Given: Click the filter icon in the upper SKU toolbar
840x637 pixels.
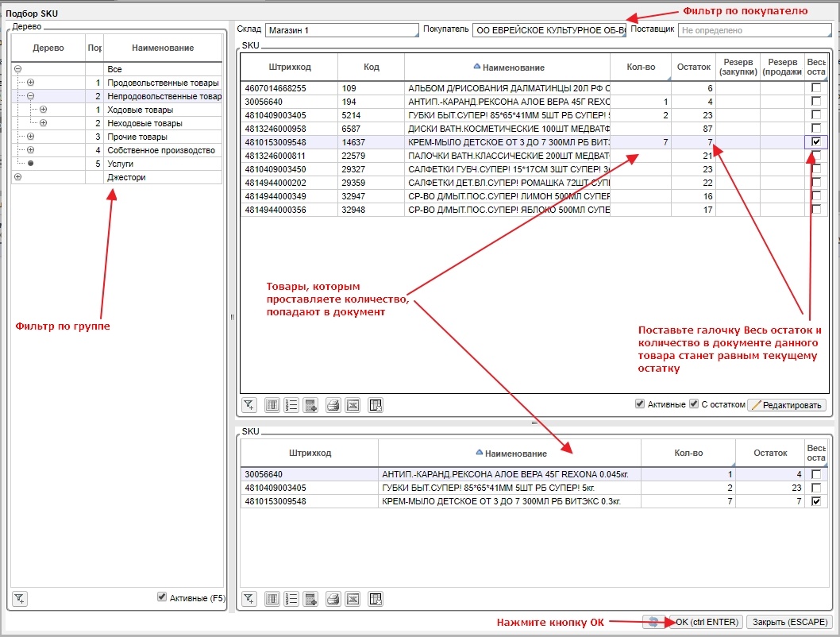Looking at the screenshot, I should 249,405.
